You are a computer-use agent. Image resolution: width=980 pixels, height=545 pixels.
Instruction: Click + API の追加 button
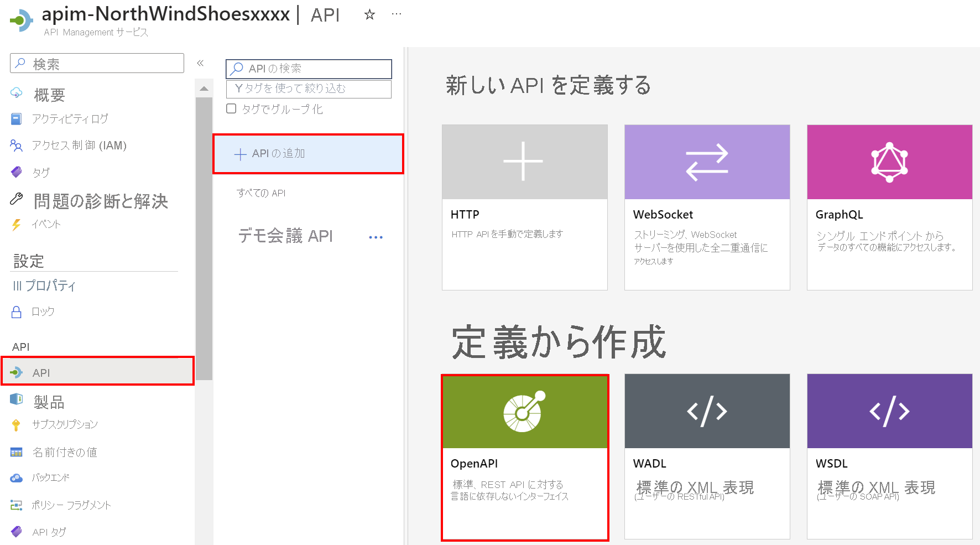pos(308,154)
